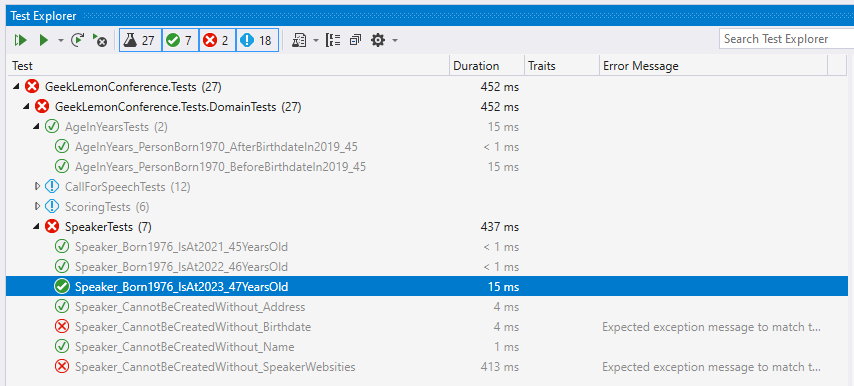Click error message of the Birthdate test

[x=711, y=327]
